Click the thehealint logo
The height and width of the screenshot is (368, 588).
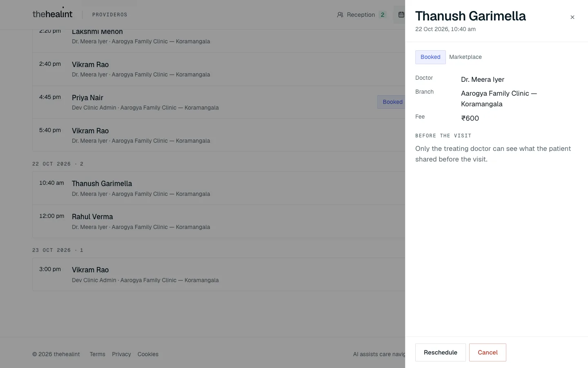(x=52, y=14)
